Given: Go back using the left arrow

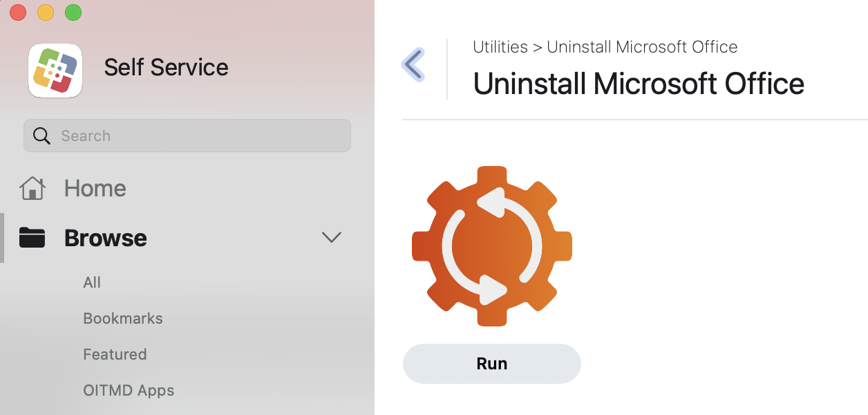Looking at the screenshot, I should 413,65.
